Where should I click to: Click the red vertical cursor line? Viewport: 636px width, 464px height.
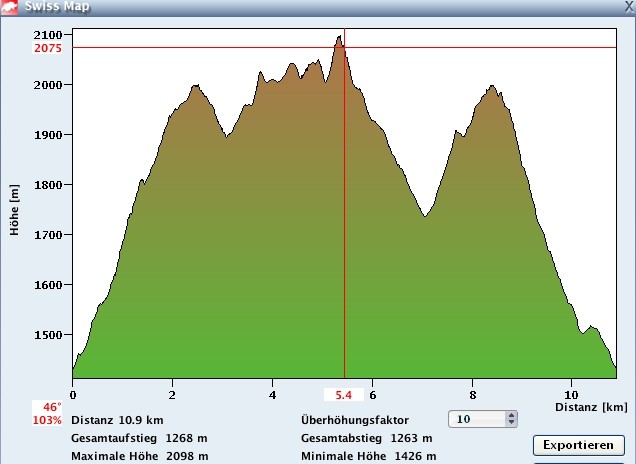(x=344, y=250)
